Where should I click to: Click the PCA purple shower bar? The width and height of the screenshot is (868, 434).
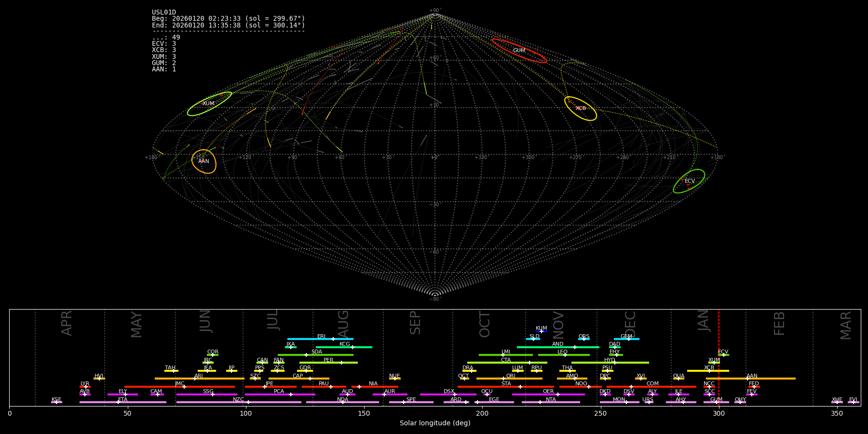click(280, 394)
